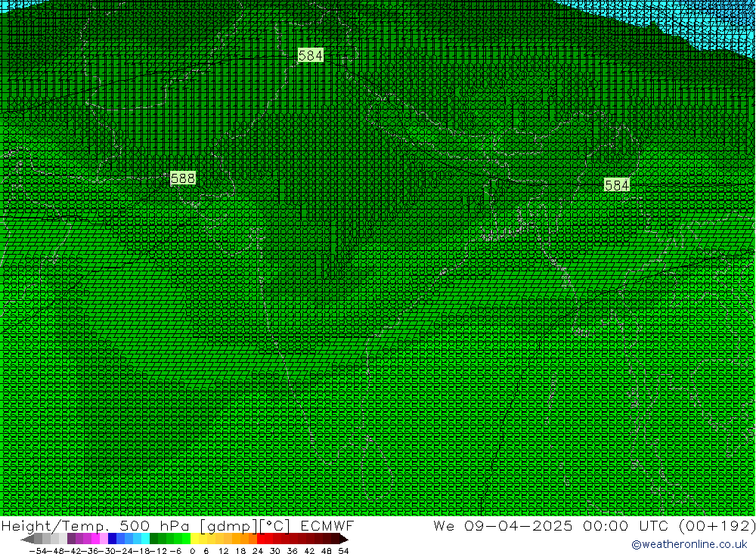756x554 pixels.
Task: Select the yellow legend swatch above 0
Action: [x=194, y=538]
